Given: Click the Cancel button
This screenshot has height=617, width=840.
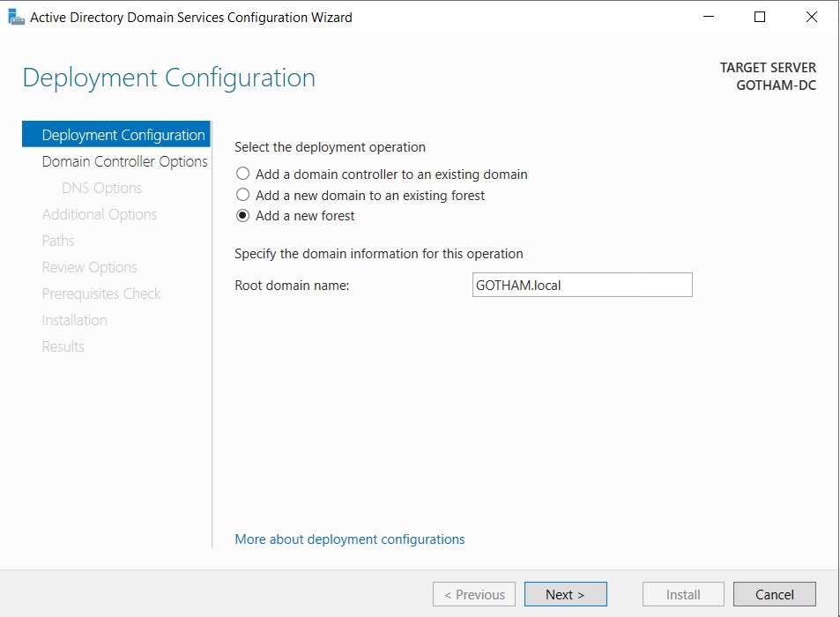Looking at the screenshot, I should (774, 593).
